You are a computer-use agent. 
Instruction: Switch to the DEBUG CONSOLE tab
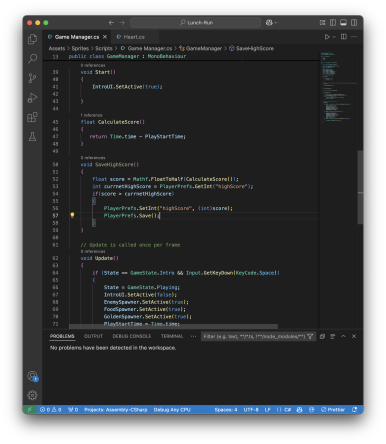[132, 336]
